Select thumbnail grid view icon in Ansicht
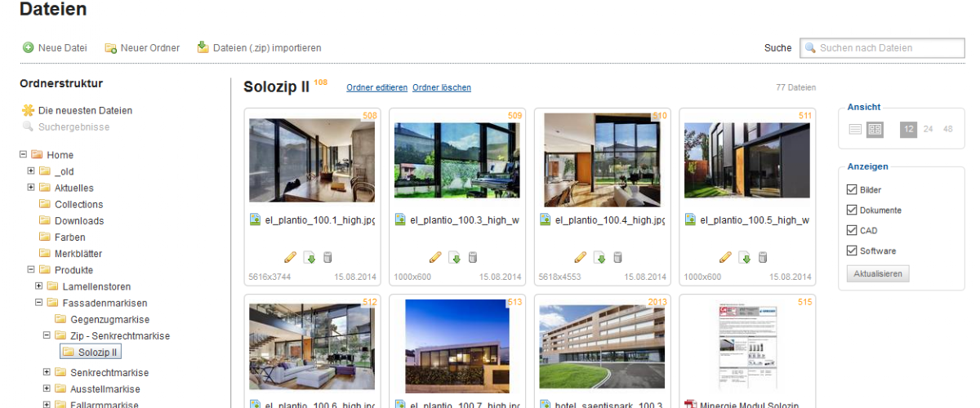Viewport: 980px width, 408px height. point(875,129)
